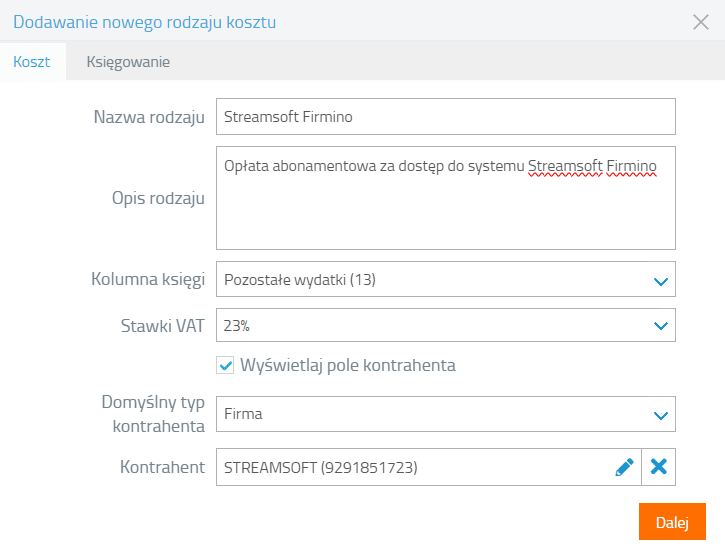Edit the STREAMSOFT contractor with the pencil icon
Viewport: 725px width, 553px height.
[624, 467]
